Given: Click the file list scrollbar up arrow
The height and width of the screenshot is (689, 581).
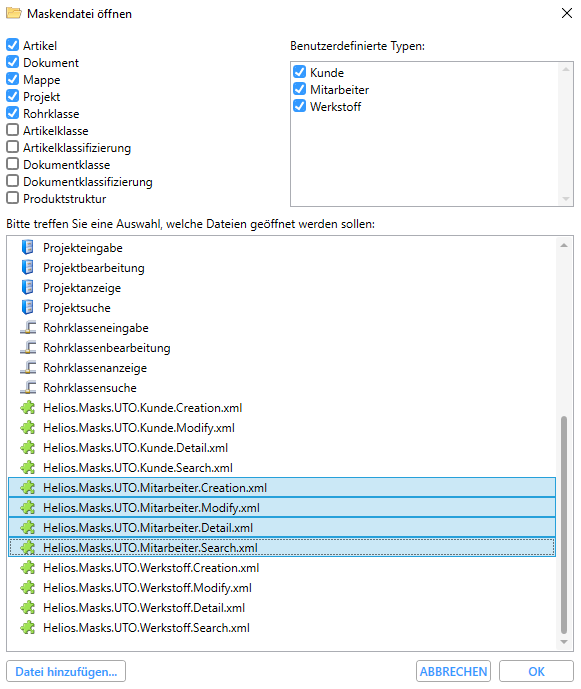Looking at the screenshot, I should 564,245.
